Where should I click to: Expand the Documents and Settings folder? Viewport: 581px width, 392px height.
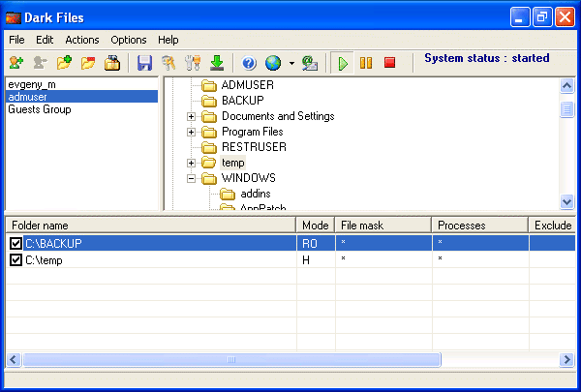191,117
